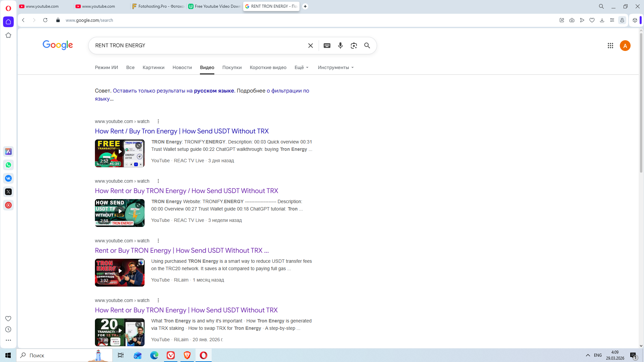Open VK messenger in Opera sidebar
644x362 pixels.
(x=8, y=178)
